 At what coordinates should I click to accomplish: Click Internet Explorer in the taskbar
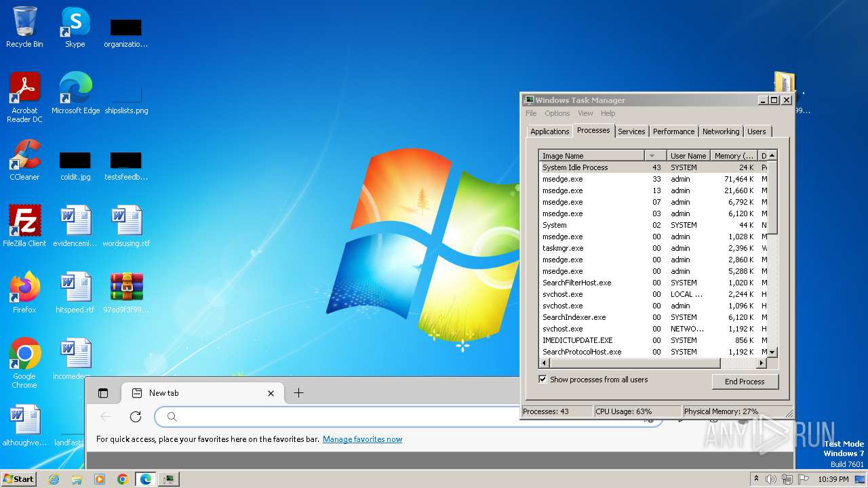pyautogui.click(x=54, y=479)
